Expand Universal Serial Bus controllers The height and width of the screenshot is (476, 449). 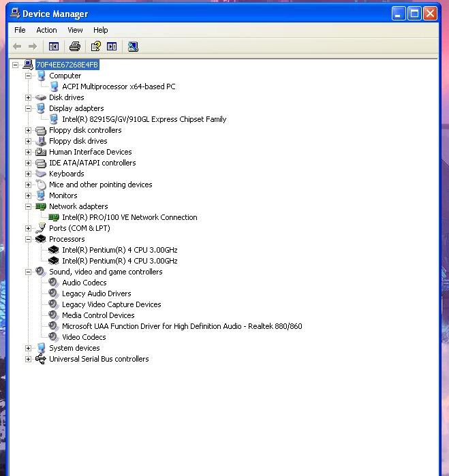28,359
